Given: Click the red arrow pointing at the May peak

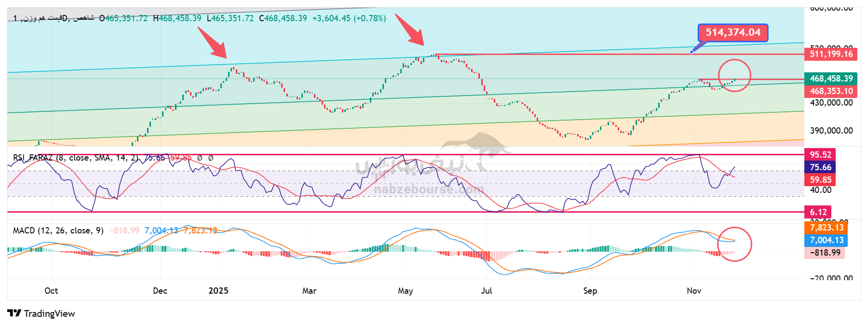Looking at the screenshot, I should [x=410, y=30].
